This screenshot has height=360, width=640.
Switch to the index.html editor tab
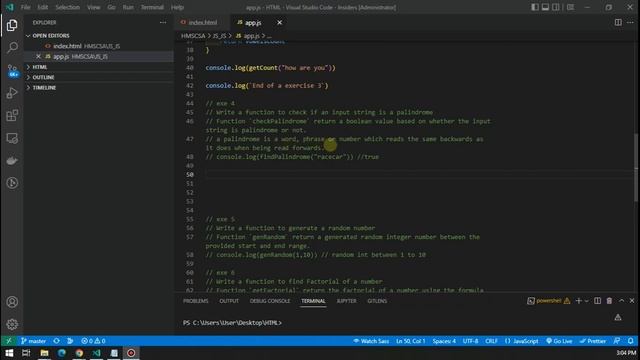[x=202, y=22]
